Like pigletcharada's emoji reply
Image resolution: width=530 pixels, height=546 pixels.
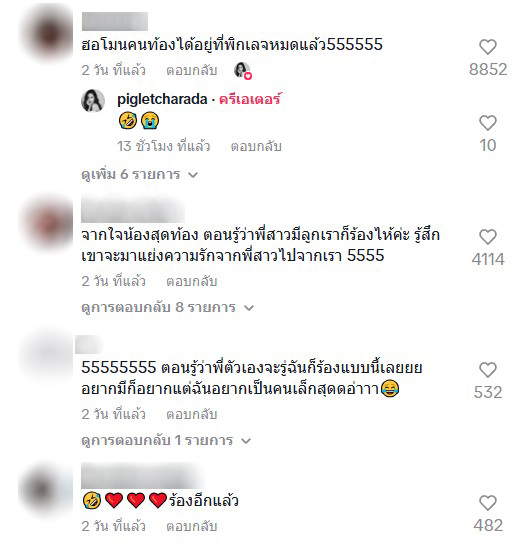click(x=488, y=123)
